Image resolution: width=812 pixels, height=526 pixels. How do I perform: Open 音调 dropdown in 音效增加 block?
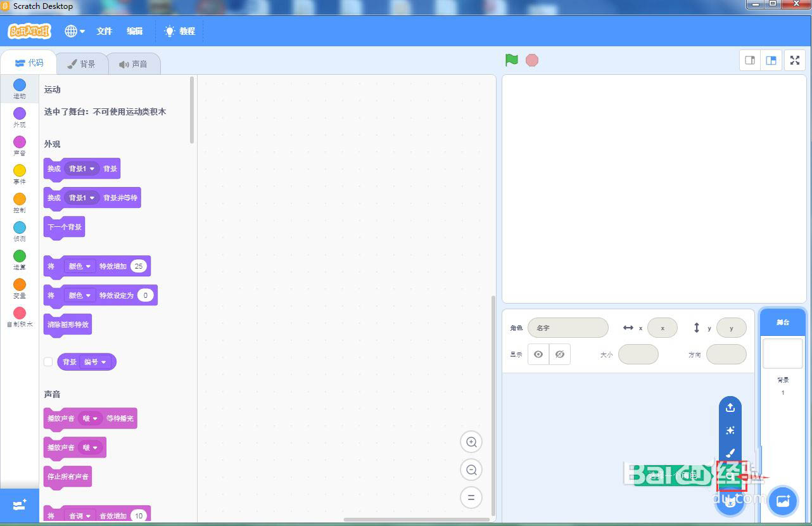(80, 516)
